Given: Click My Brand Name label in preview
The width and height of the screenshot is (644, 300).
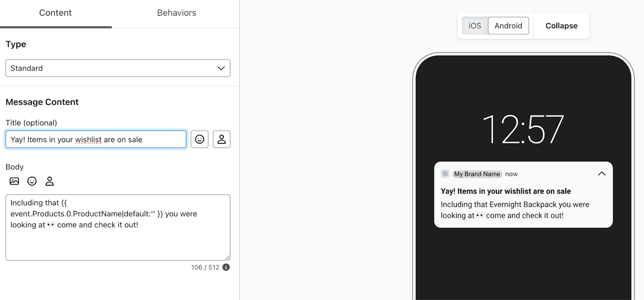Looking at the screenshot, I should pyautogui.click(x=477, y=174).
